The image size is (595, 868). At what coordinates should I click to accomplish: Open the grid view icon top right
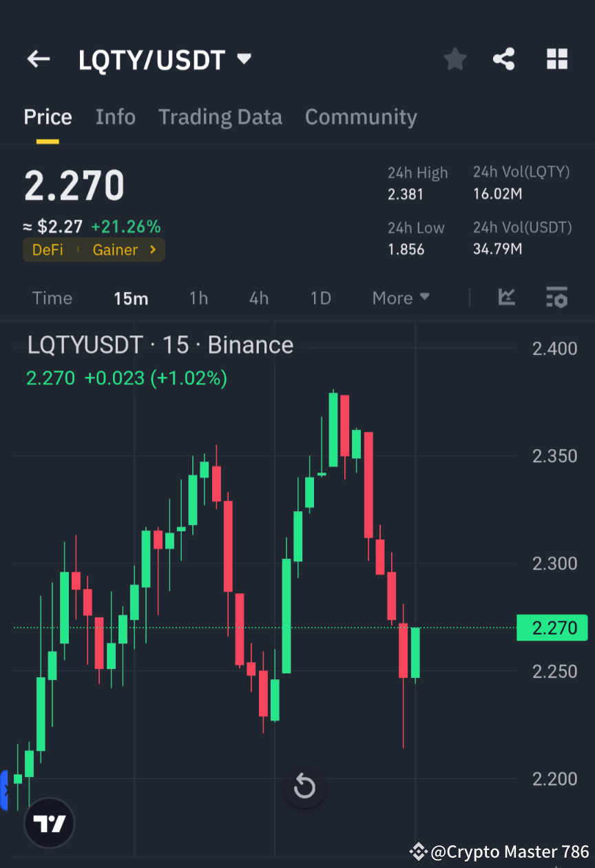[x=556, y=59]
